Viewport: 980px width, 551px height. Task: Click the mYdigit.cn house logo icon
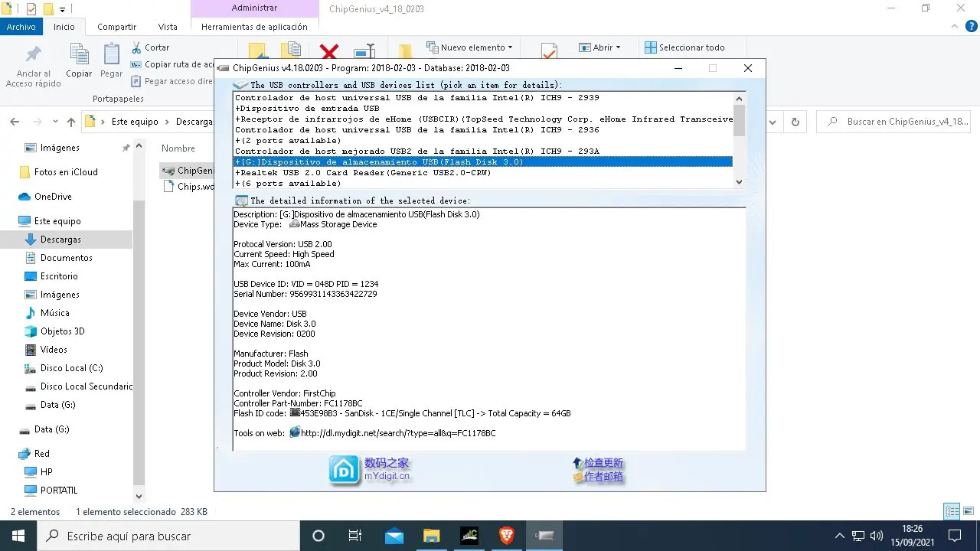click(345, 470)
